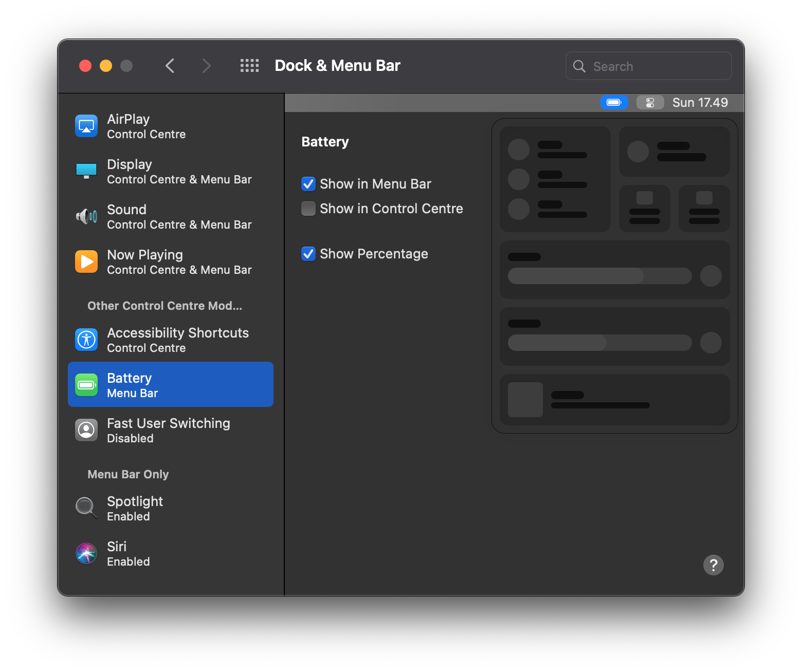This screenshot has height=672, width=802.
Task: Click the Other Control Centre Mod... header
Action: tap(165, 306)
